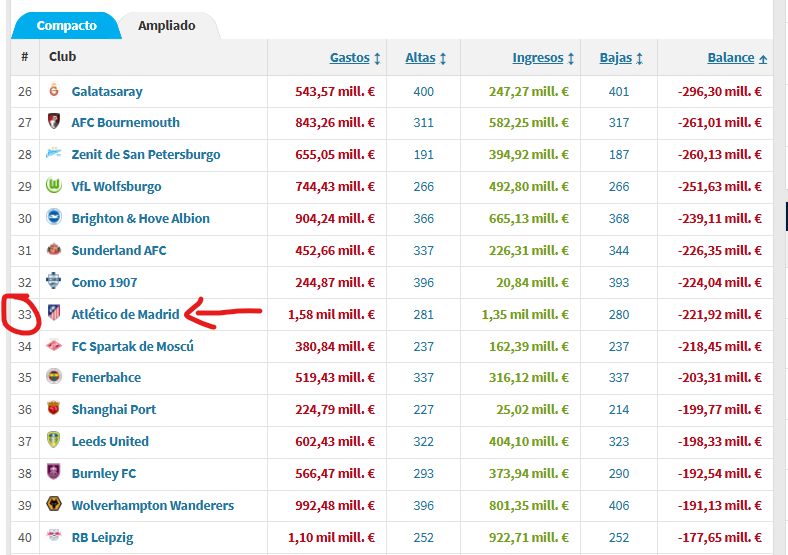
Task: Open FC Spartak de Moscú club link
Action: [x=132, y=346]
